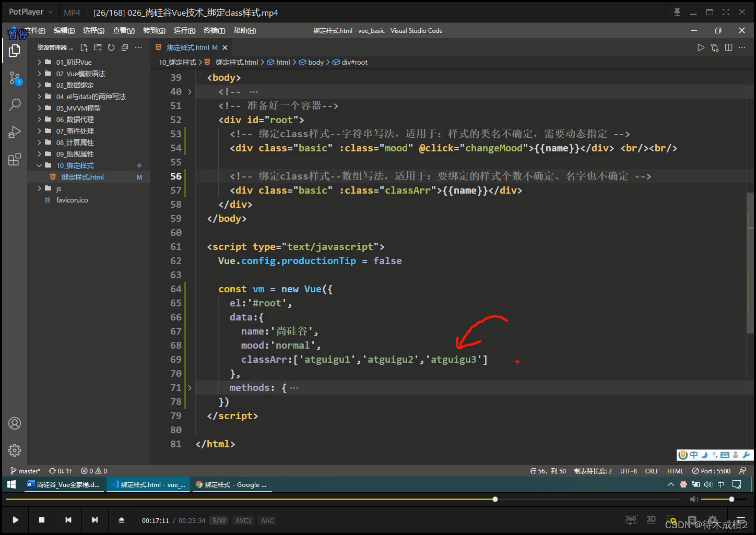The image size is (756, 535).
Task: Show hidden system tray icons
Action: pos(671,484)
